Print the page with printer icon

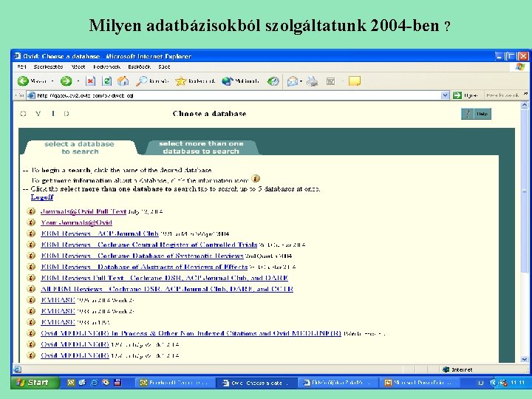312,81
